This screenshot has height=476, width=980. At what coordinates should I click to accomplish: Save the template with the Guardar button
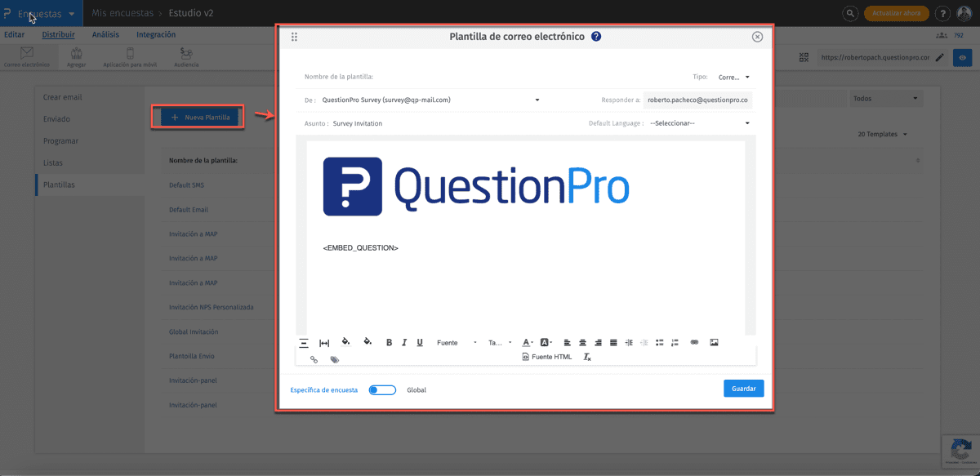743,388
